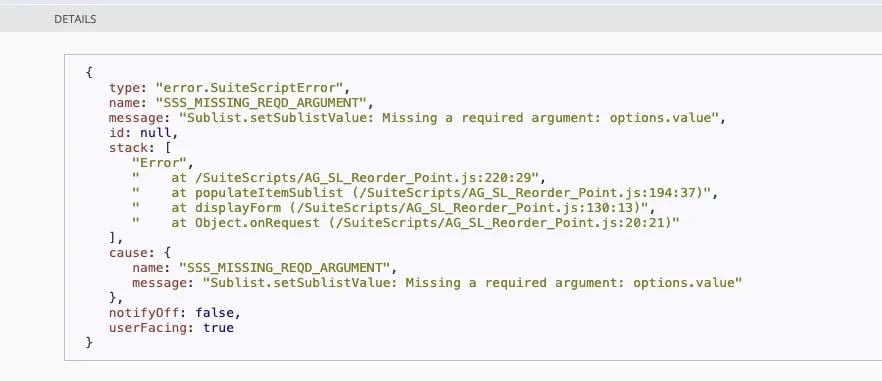Click the displayForm stack line

[394, 208]
